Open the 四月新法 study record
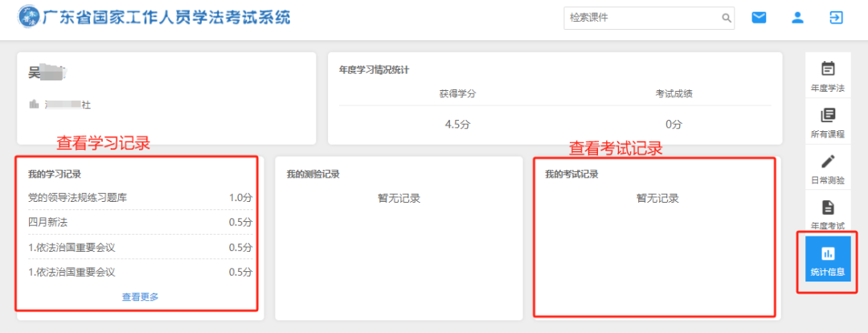Image resolution: width=868 pixels, height=333 pixels. 48,222
